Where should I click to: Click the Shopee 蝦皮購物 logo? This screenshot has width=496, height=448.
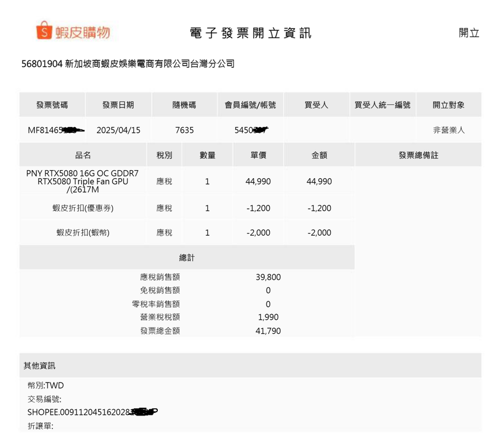[73, 31]
